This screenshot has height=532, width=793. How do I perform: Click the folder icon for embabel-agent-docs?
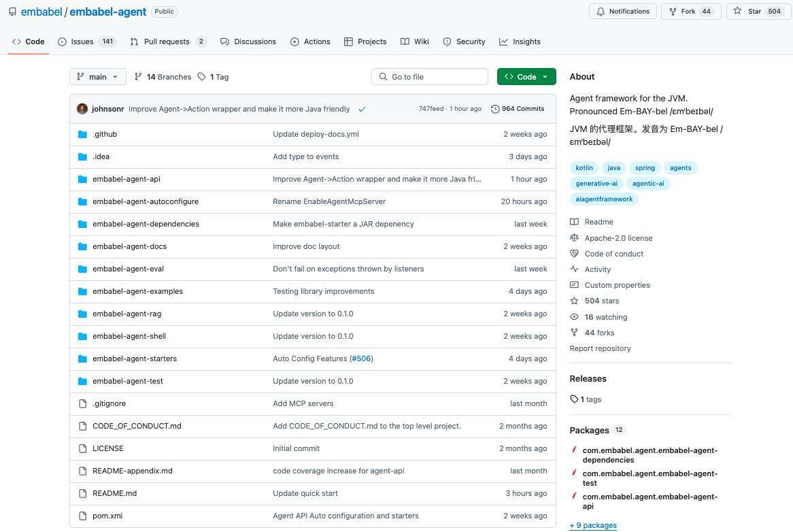coord(82,247)
